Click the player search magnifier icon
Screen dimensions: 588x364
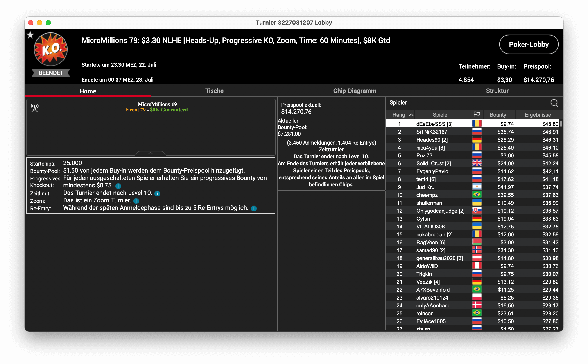click(x=554, y=103)
